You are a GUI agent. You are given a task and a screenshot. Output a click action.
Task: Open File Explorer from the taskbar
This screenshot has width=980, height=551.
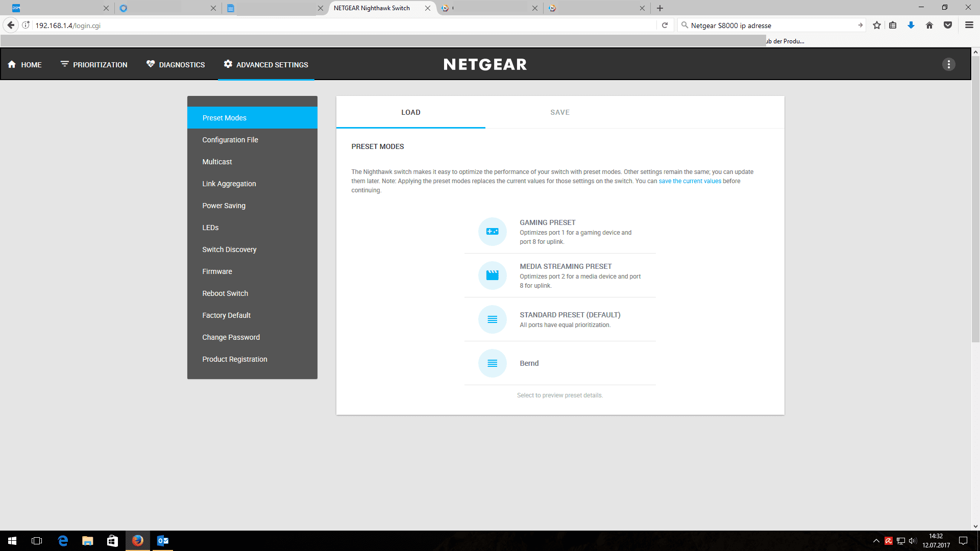click(x=88, y=541)
